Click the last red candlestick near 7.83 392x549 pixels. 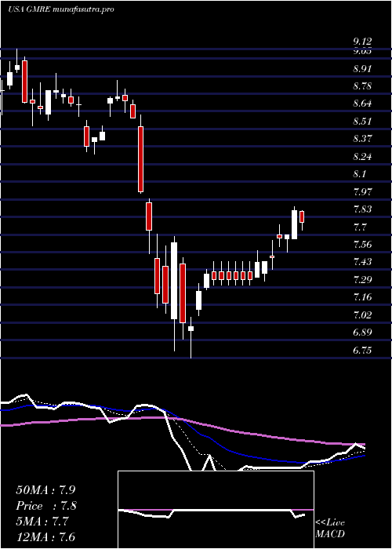[x=302, y=217]
